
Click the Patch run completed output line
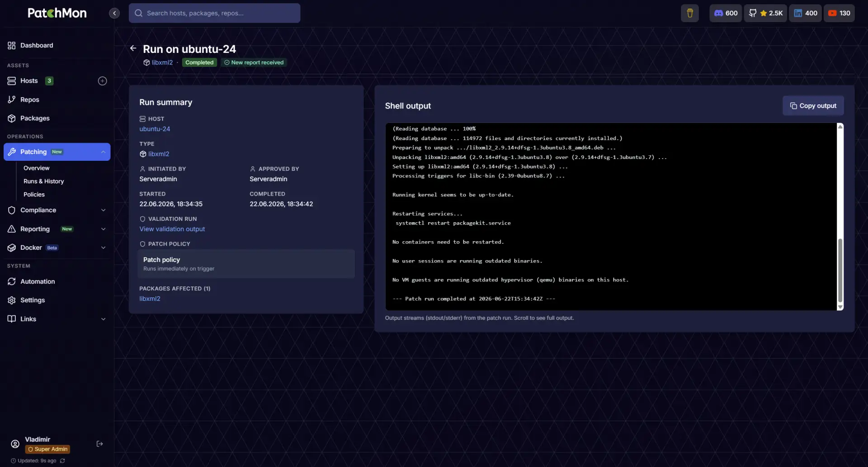tap(474, 299)
